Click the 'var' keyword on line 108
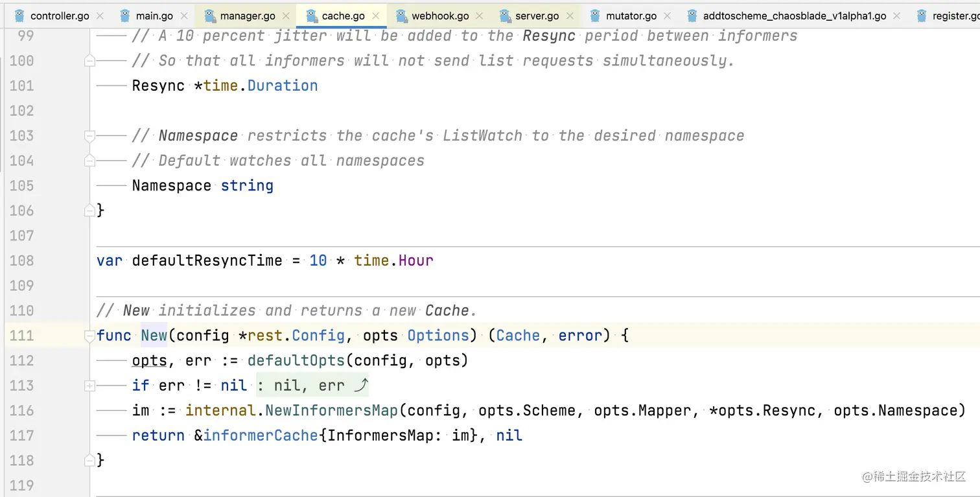This screenshot has height=497, width=980. (110, 260)
